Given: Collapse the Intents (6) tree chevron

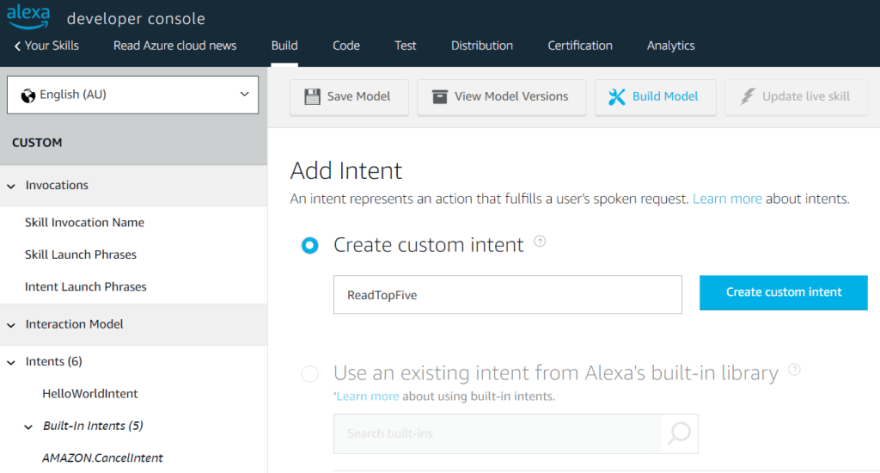Looking at the screenshot, I should tap(11, 362).
